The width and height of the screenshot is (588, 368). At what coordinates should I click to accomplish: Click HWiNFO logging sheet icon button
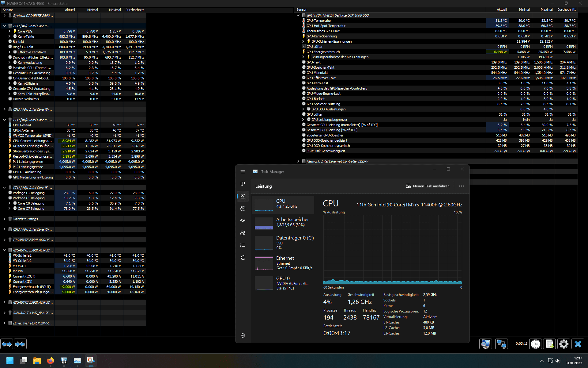click(549, 344)
